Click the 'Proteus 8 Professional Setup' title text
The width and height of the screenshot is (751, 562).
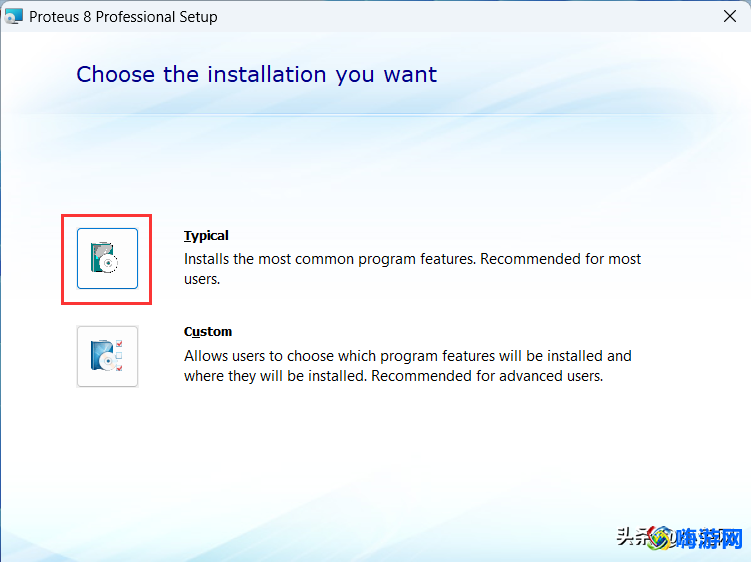[123, 17]
